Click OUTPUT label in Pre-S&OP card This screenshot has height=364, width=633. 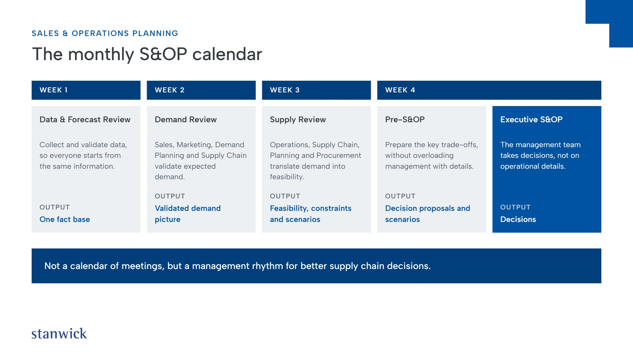[x=400, y=196]
